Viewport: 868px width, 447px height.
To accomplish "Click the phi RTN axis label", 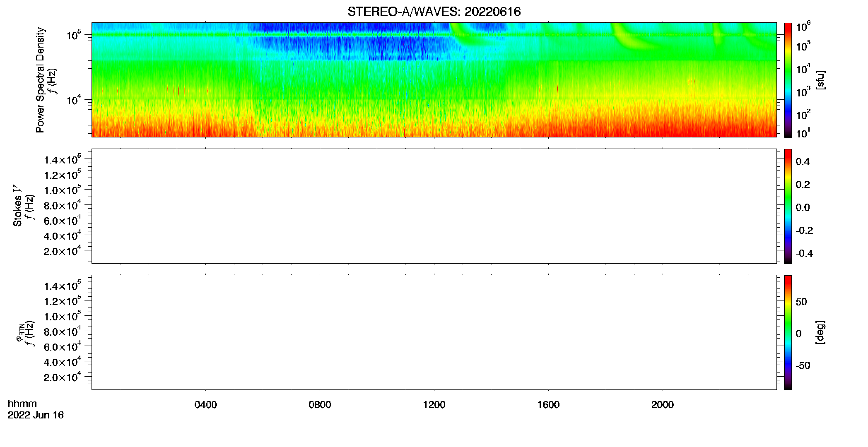I will pos(19,333).
